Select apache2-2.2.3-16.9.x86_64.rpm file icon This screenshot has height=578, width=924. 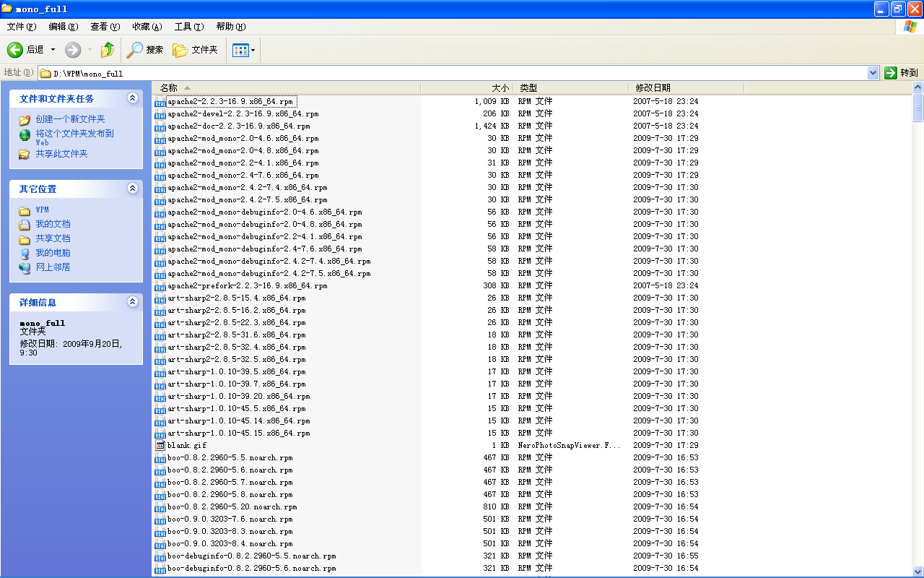tap(160, 102)
